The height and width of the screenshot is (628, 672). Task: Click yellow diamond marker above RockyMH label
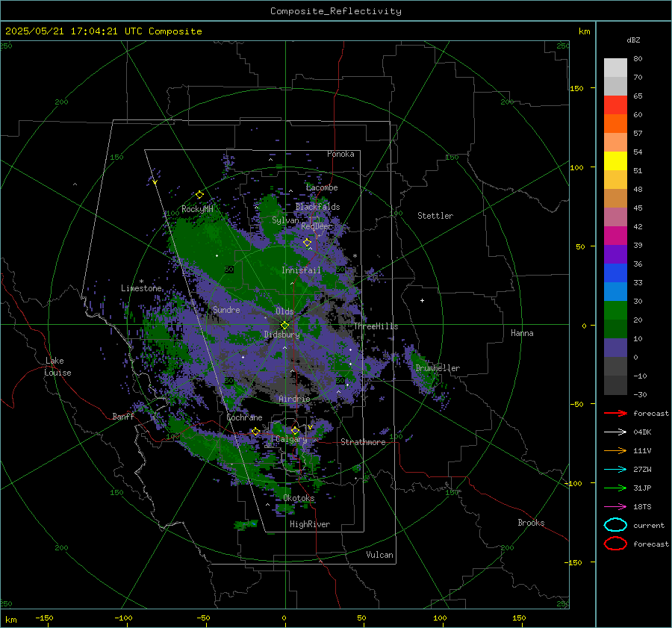click(199, 195)
